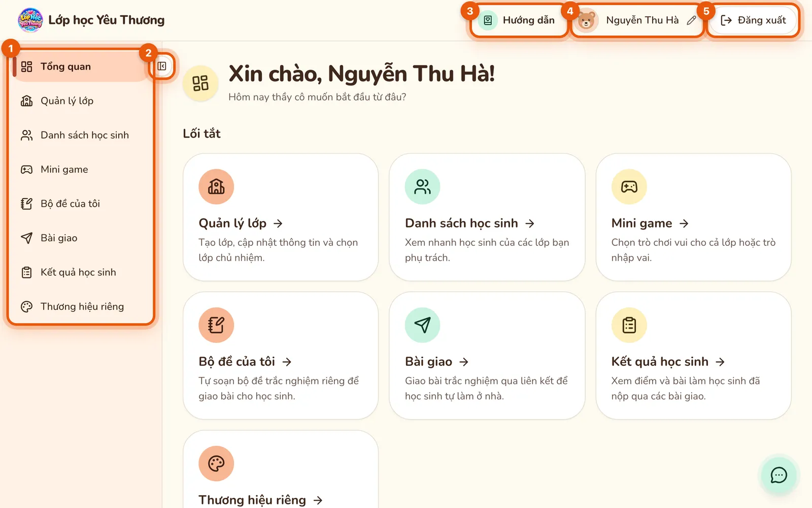
Task: Click the Danh sách học sinh card people icon
Action: pyautogui.click(x=422, y=186)
